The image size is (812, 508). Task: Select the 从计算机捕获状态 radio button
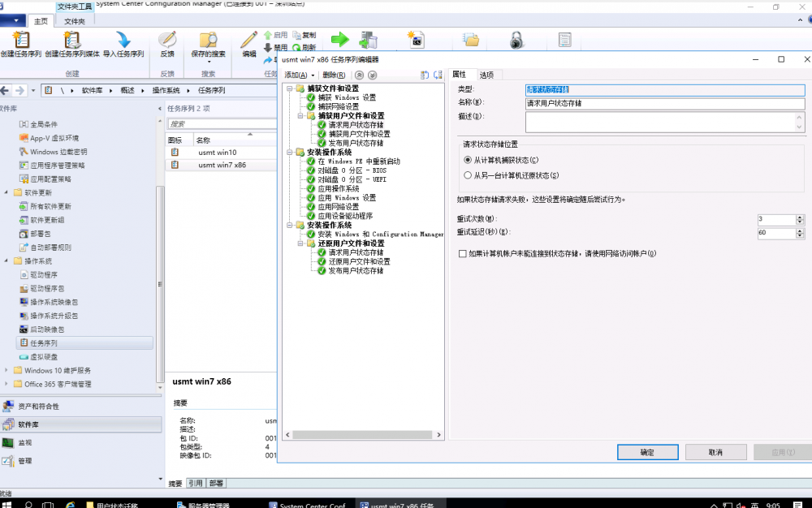click(x=468, y=161)
